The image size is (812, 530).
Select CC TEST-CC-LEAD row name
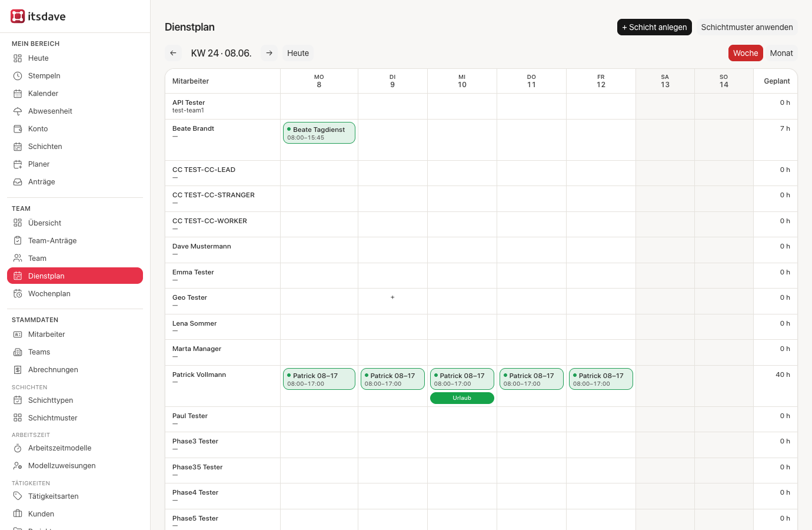click(204, 170)
